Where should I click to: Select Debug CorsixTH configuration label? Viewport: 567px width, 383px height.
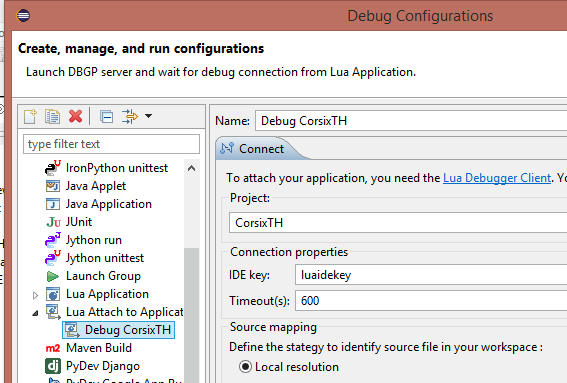point(128,330)
